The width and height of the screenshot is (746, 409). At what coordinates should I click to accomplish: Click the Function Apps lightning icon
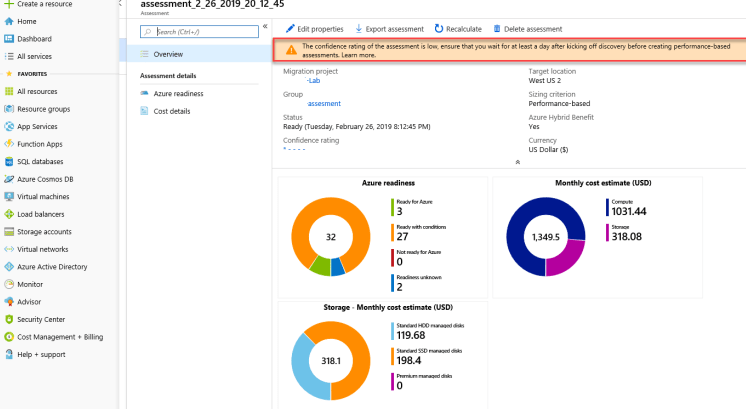[9, 144]
